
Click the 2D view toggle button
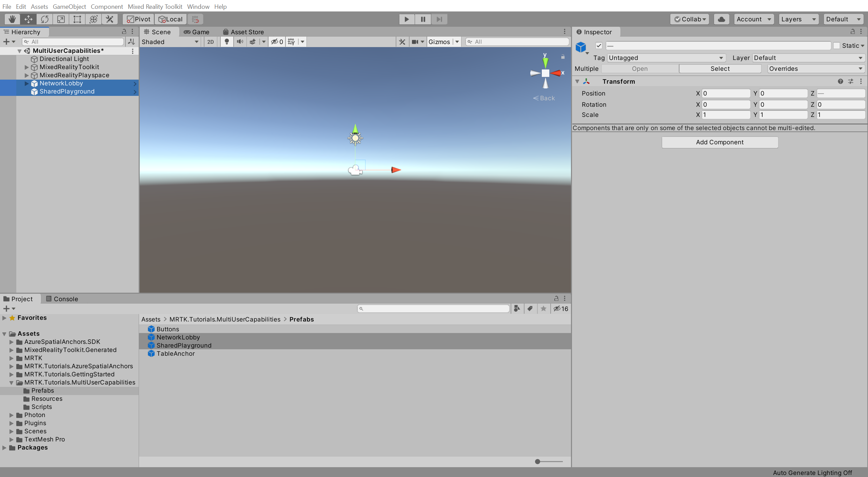tap(209, 42)
